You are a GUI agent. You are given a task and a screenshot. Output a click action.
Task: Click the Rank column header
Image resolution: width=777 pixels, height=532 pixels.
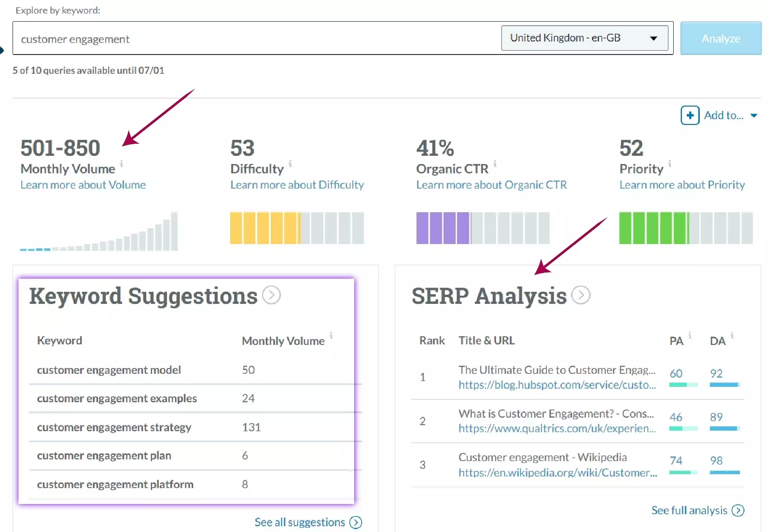(x=432, y=341)
